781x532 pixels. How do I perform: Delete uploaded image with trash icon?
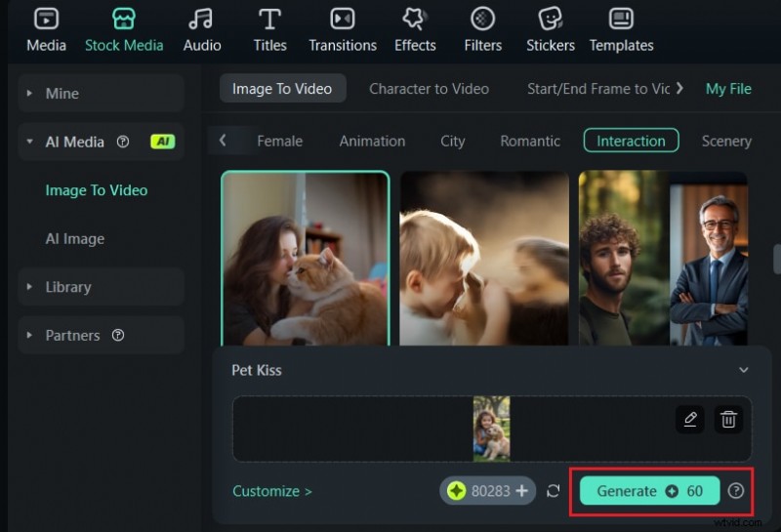728,420
